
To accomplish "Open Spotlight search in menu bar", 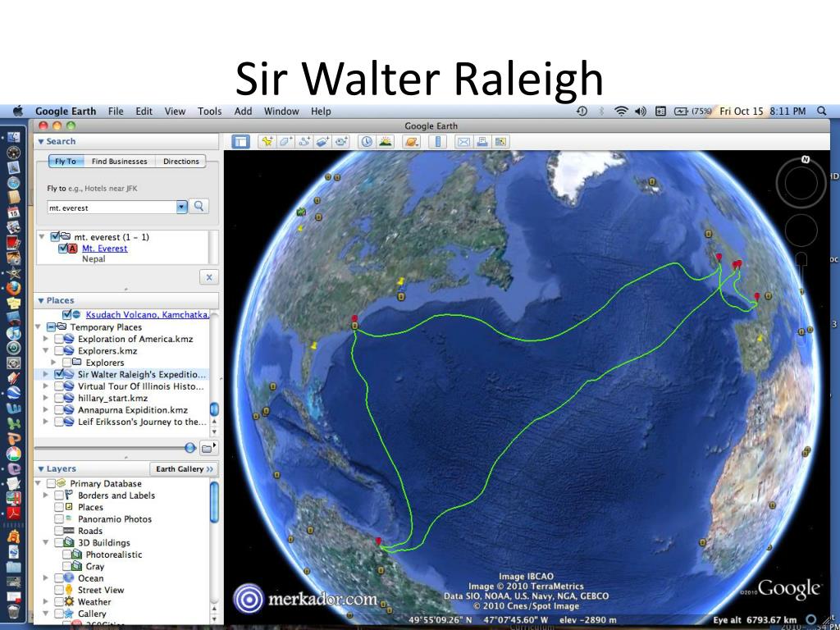I will [821, 111].
